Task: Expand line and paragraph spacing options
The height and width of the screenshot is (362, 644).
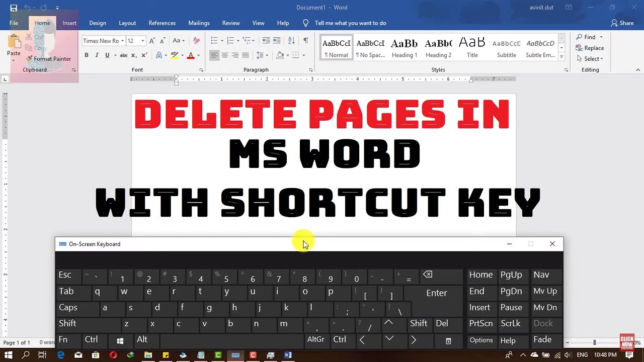Action: pyautogui.click(x=263, y=55)
